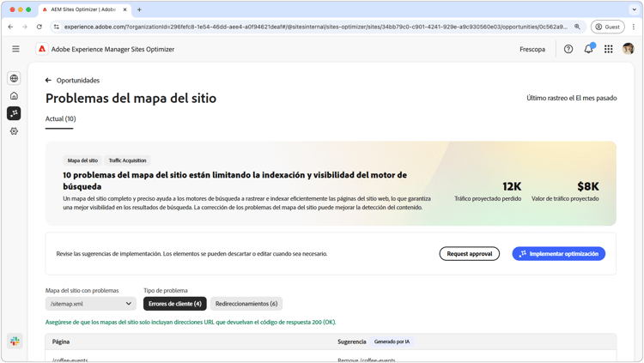Click the Traffic Acquisition tag
The height and width of the screenshot is (363, 644).
[127, 160]
